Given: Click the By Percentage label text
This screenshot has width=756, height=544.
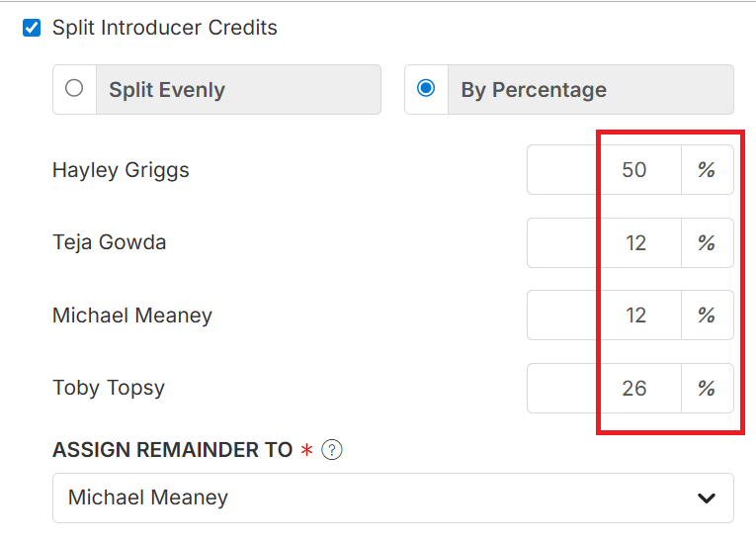Looking at the screenshot, I should 534,90.
